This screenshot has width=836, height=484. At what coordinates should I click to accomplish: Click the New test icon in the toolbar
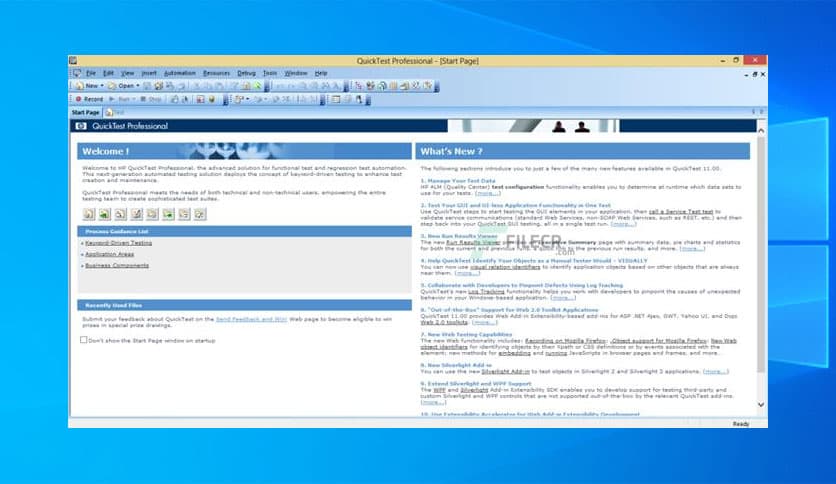[x=79, y=86]
